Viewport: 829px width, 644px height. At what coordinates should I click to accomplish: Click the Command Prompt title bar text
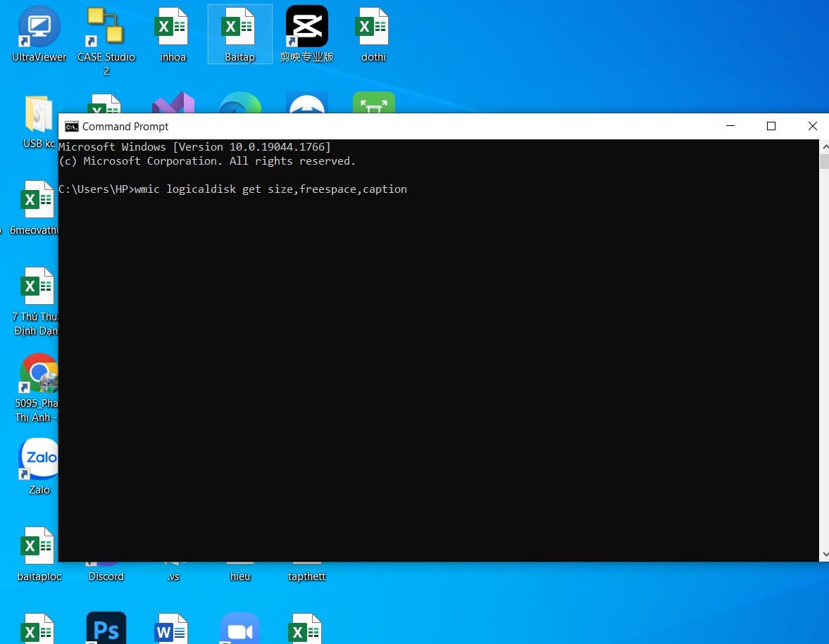click(x=125, y=127)
